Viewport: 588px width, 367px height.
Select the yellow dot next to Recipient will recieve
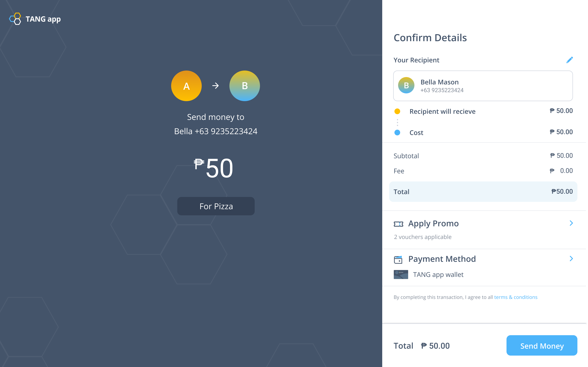(x=397, y=111)
